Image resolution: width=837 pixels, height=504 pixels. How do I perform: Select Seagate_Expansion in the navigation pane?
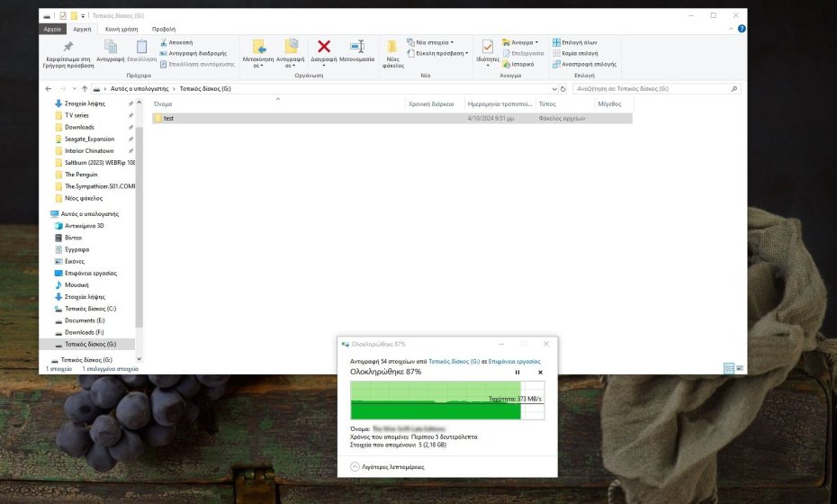90,139
